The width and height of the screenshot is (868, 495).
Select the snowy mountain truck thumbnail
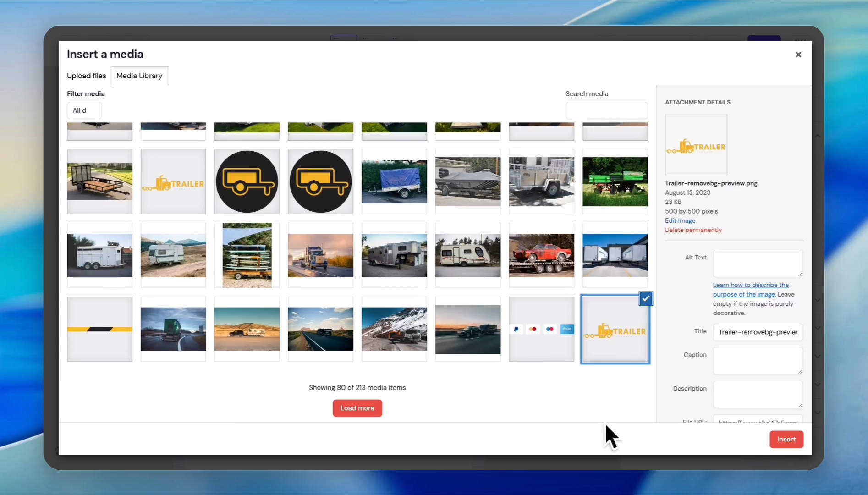(394, 329)
